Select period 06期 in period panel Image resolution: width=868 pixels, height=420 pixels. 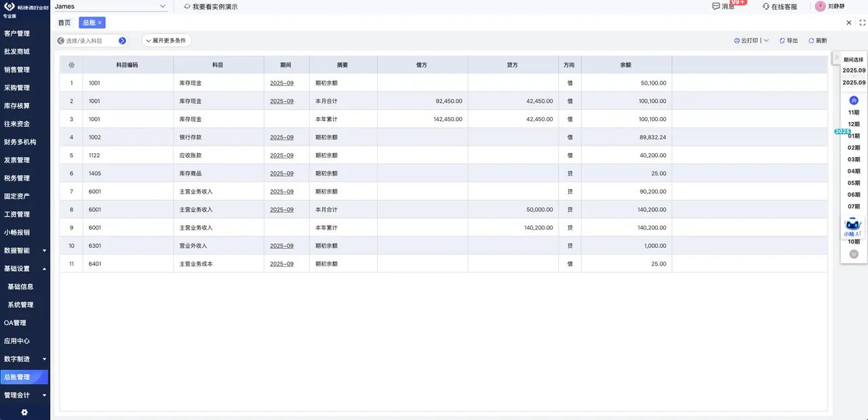point(854,194)
